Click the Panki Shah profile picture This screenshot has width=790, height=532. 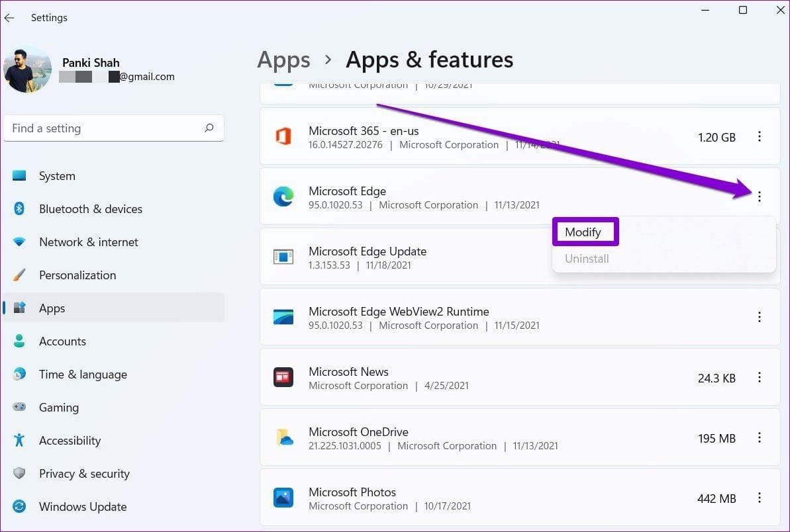pyautogui.click(x=27, y=69)
